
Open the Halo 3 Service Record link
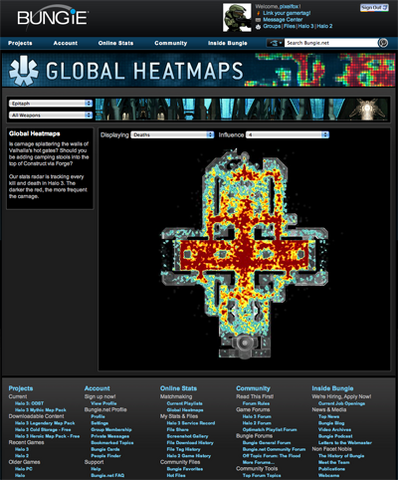click(191, 423)
